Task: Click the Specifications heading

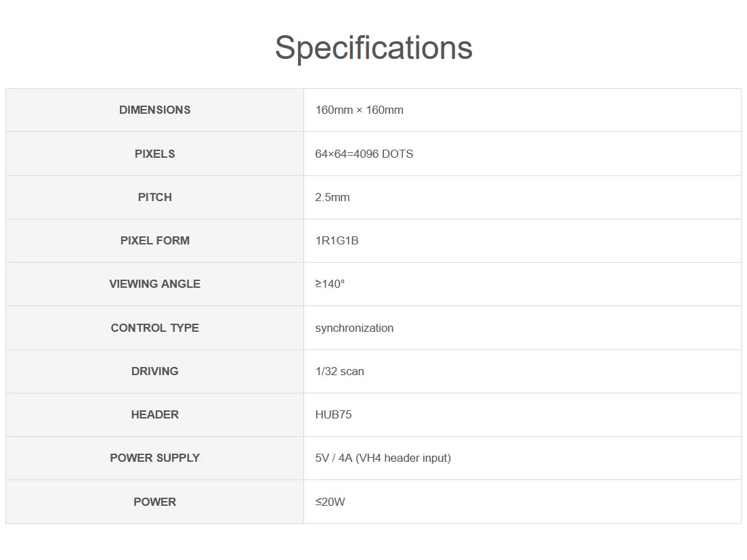Action: coord(374,48)
